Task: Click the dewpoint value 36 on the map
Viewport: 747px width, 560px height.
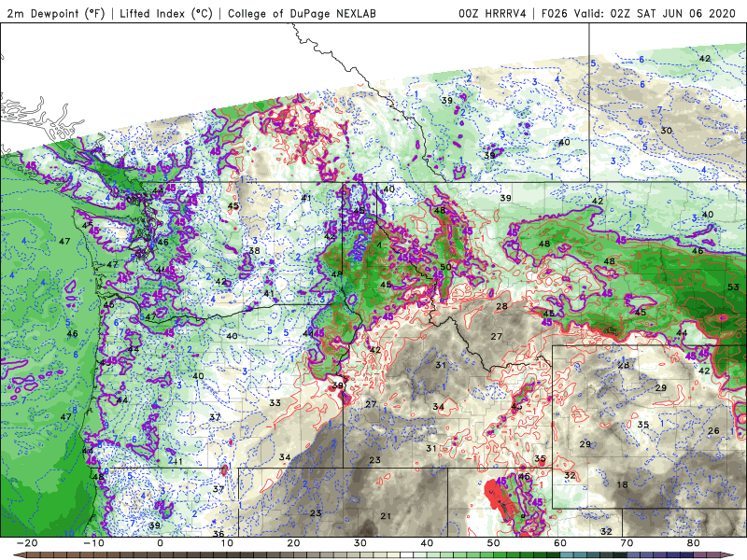Action: coord(218,534)
